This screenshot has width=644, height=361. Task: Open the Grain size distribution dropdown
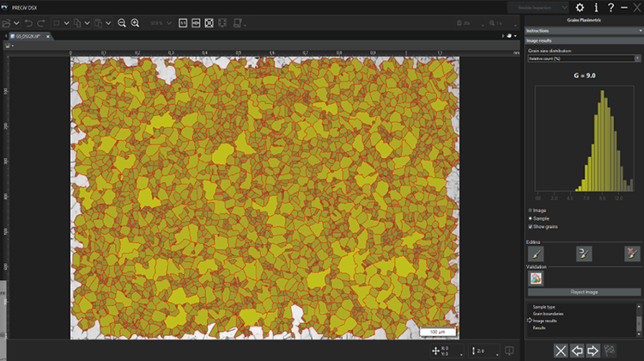583,58
